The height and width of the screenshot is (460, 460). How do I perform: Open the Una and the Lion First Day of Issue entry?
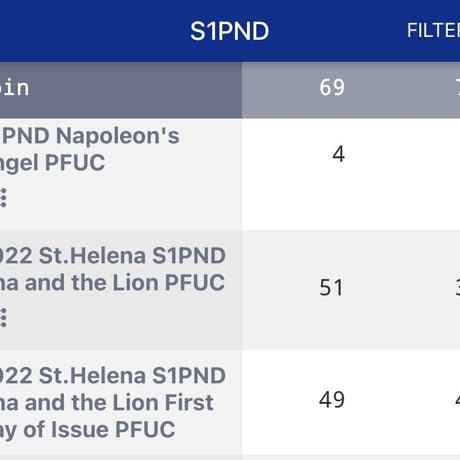tap(113, 402)
